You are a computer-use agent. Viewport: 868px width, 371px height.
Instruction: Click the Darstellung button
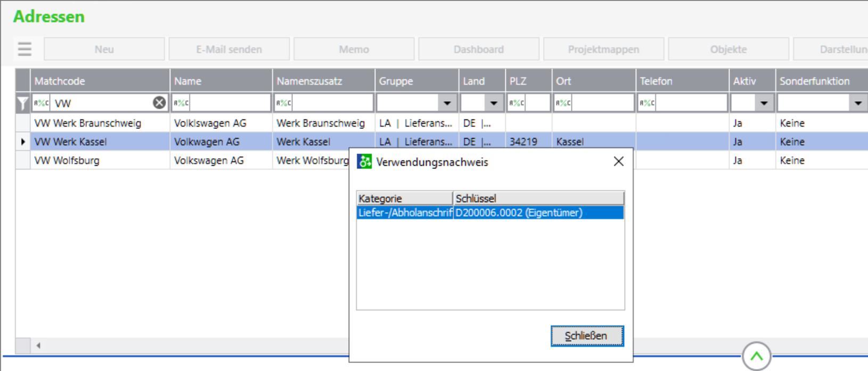(831, 49)
